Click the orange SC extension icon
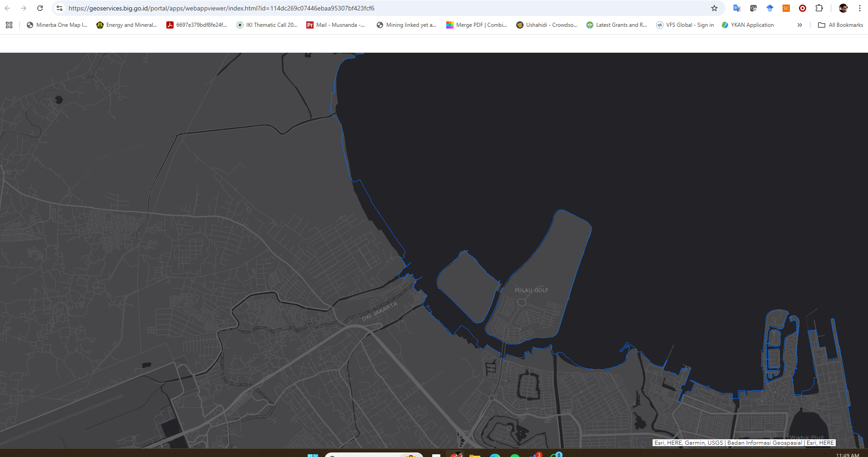Image resolution: width=868 pixels, height=457 pixels. (x=786, y=8)
